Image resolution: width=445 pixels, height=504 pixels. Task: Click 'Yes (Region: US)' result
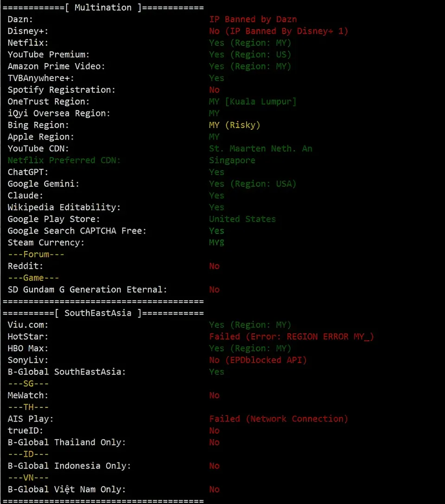click(x=250, y=55)
